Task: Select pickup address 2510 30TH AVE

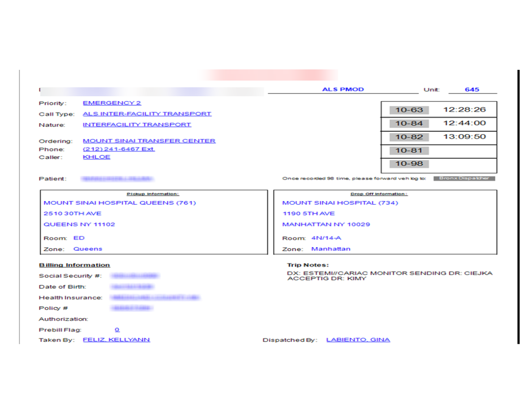Action: point(72,214)
